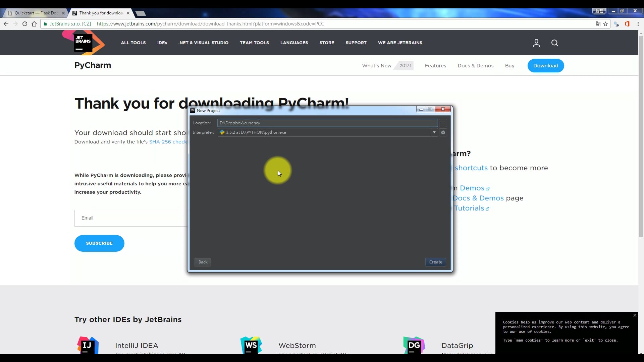644x362 pixels.
Task: Go to browser home icon
Action: pyautogui.click(x=34, y=24)
